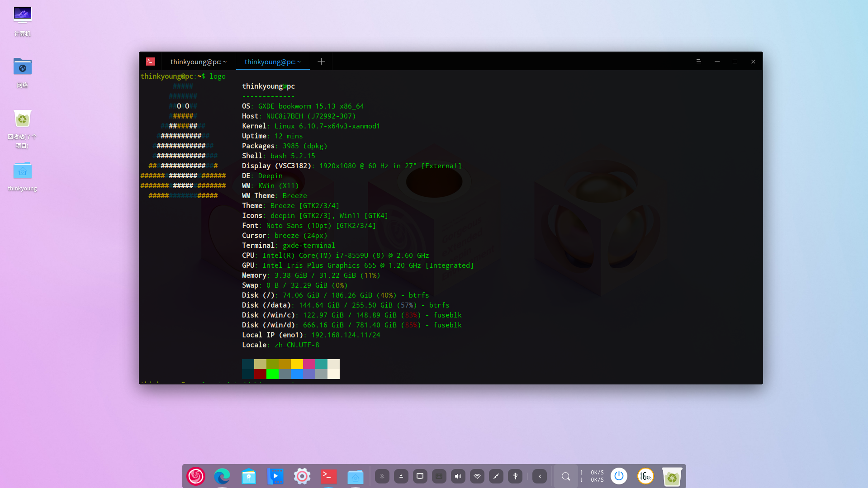This screenshot has height=488, width=868.
Task: Click the Packages value '3985 (dpkg)'
Action: (305, 146)
